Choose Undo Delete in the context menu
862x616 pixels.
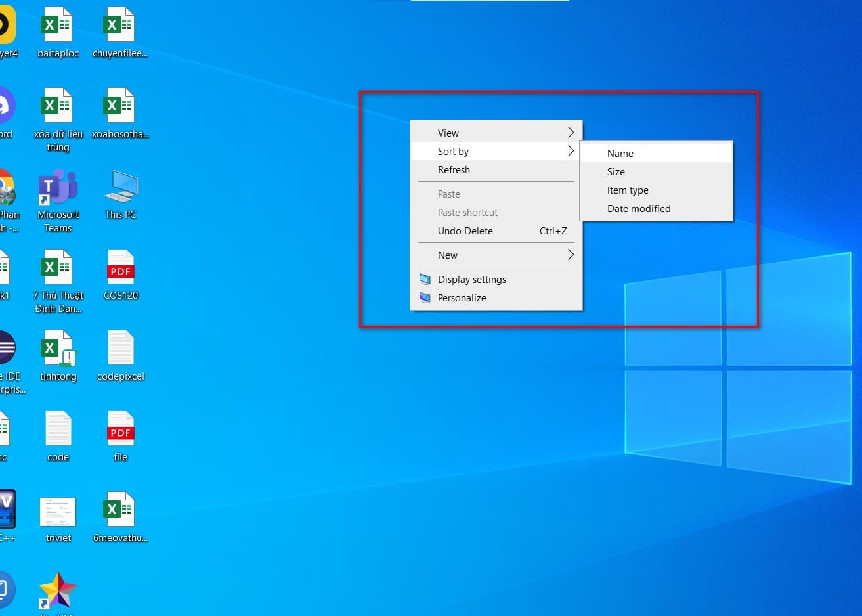coord(496,231)
